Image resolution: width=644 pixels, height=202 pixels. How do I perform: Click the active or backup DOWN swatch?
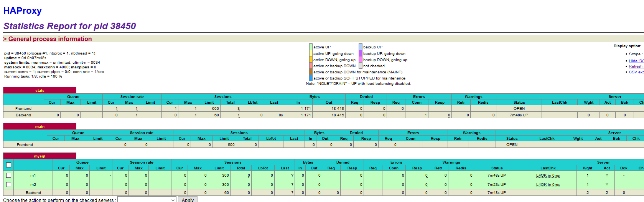(x=311, y=66)
